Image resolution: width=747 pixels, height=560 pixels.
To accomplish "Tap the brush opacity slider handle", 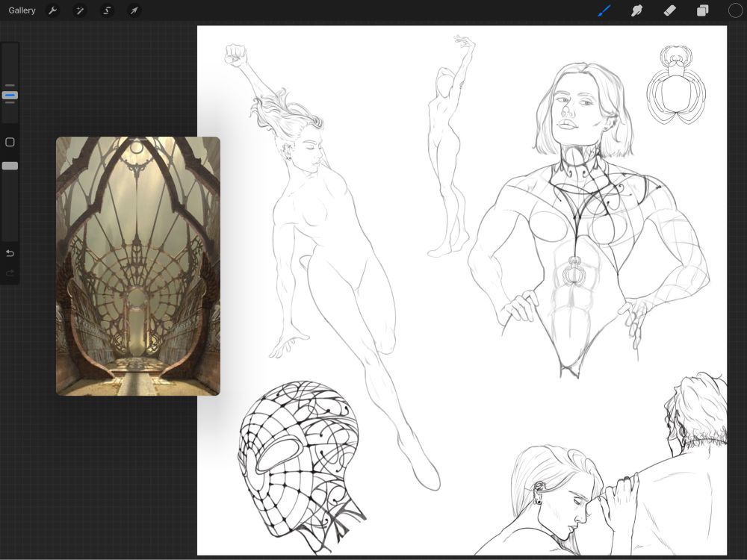I will point(10,166).
